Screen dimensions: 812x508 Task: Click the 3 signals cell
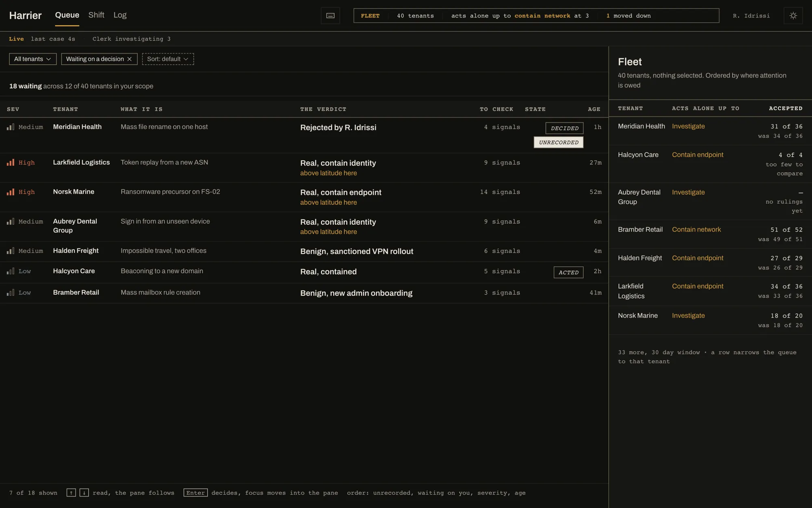[x=502, y=293]
